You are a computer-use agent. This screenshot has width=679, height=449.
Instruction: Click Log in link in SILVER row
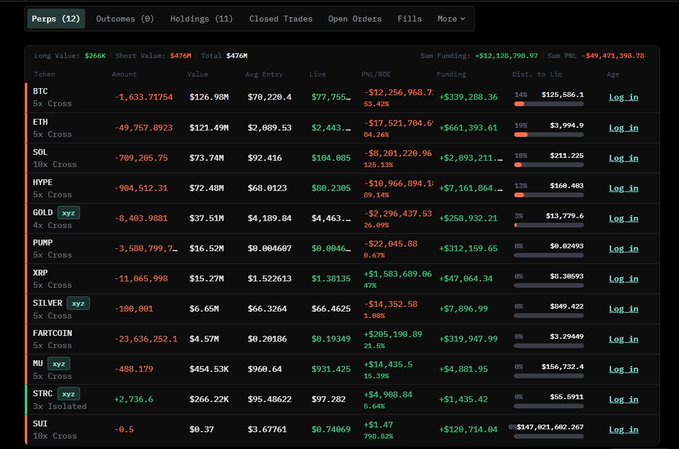click(x=624, y=309)
